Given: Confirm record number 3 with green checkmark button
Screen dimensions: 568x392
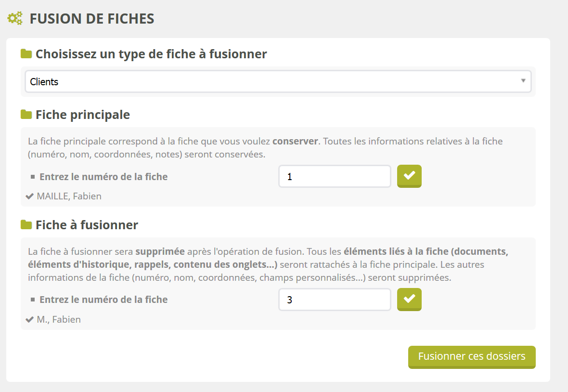Looking at the screenshot, I should [409, 299].
